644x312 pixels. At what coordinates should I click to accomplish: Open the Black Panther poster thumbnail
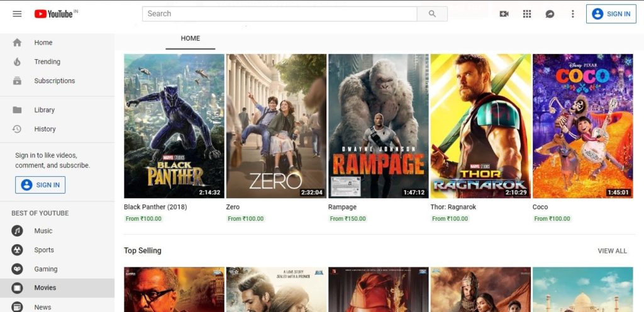(x=174, y=126)
